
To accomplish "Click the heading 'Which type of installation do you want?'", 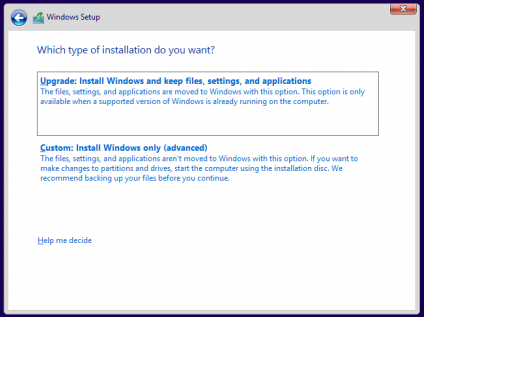I will click(126, 50).
